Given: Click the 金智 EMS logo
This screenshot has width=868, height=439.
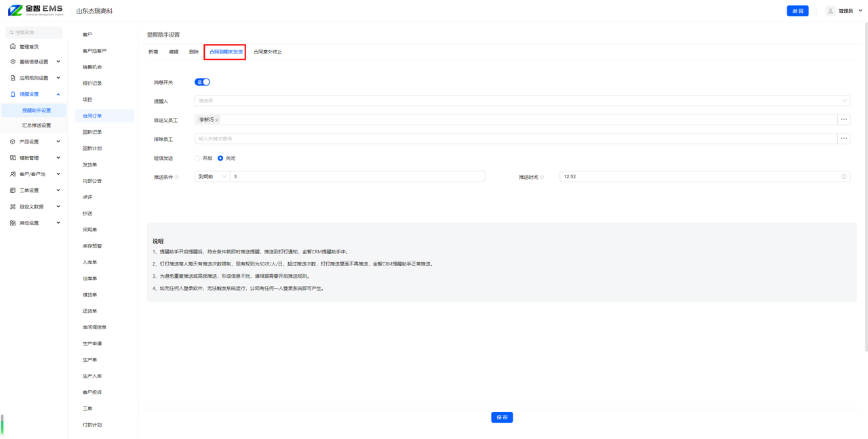Looking at the screenshot, I should pyautogui.click(x=35, y=10).
